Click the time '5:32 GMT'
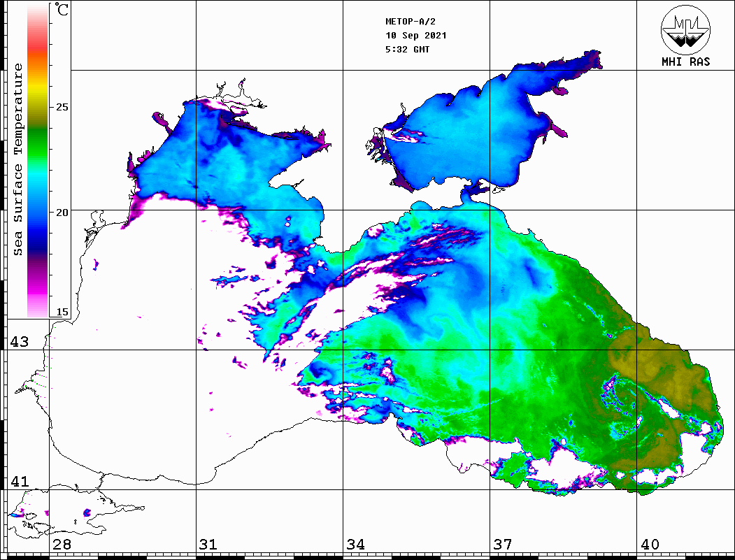 point(407,49)
